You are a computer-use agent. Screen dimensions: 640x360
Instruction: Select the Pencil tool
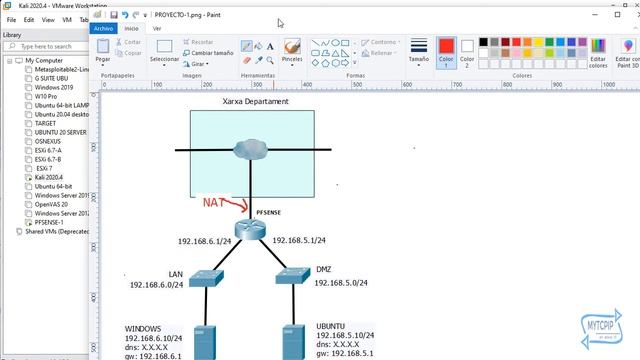[x=246, y=46]
